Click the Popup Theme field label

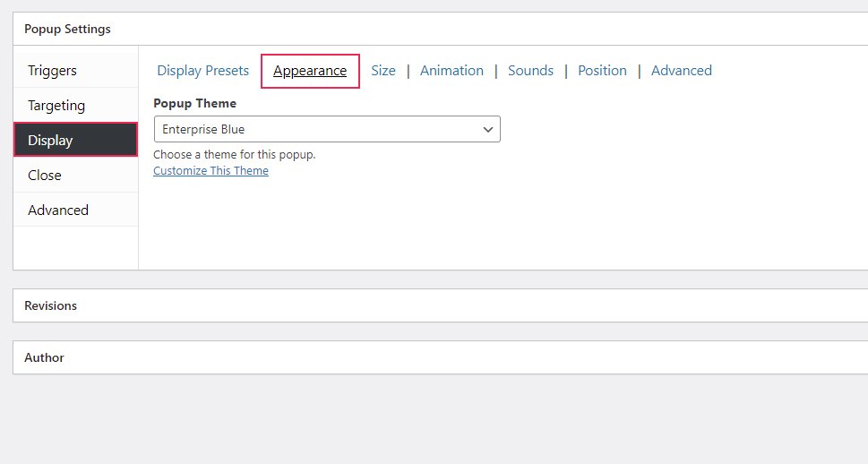tap(194, 104)
